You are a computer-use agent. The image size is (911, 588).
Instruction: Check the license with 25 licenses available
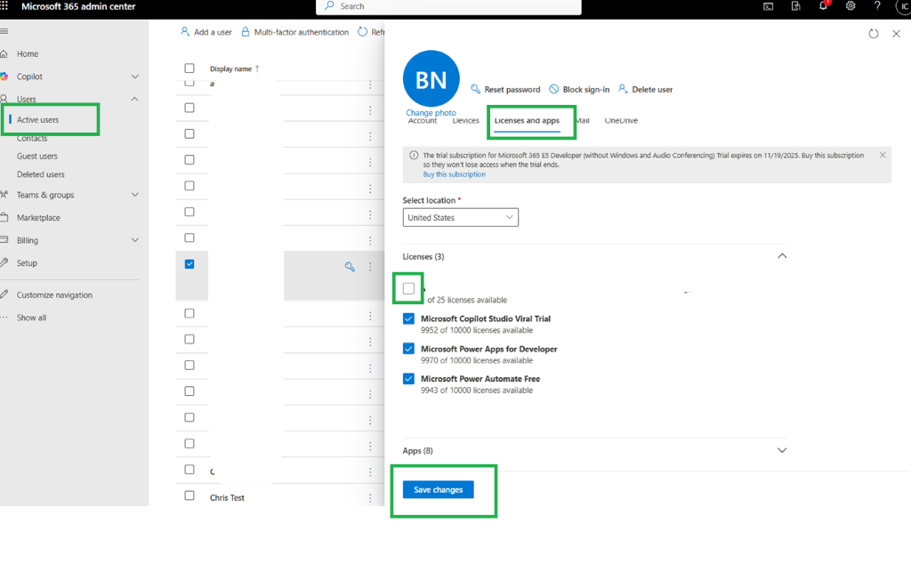[x=409, y=289]
